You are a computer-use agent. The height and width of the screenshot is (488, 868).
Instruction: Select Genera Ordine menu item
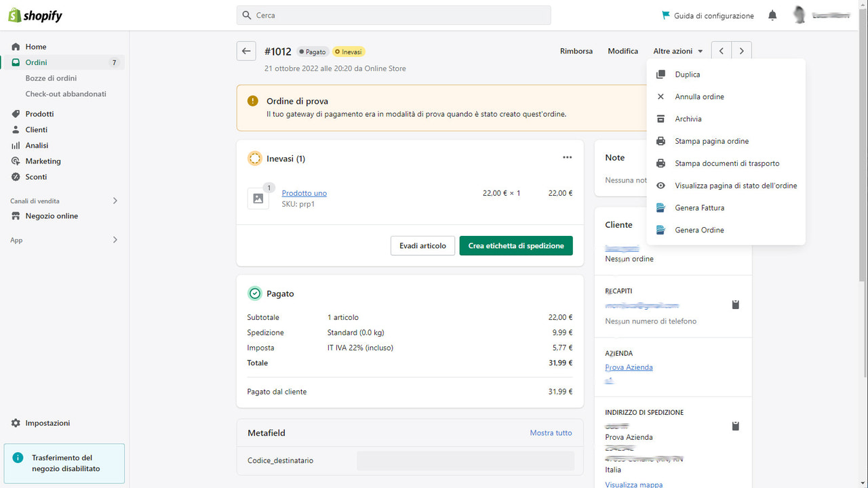[x=726, y=230]
